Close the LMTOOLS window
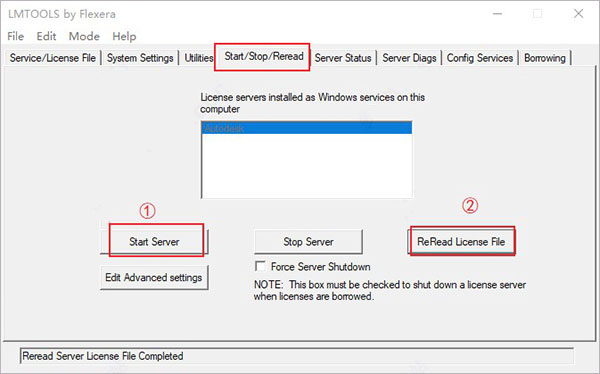Viewport: 600px width, 374px height. click(578, 14)
